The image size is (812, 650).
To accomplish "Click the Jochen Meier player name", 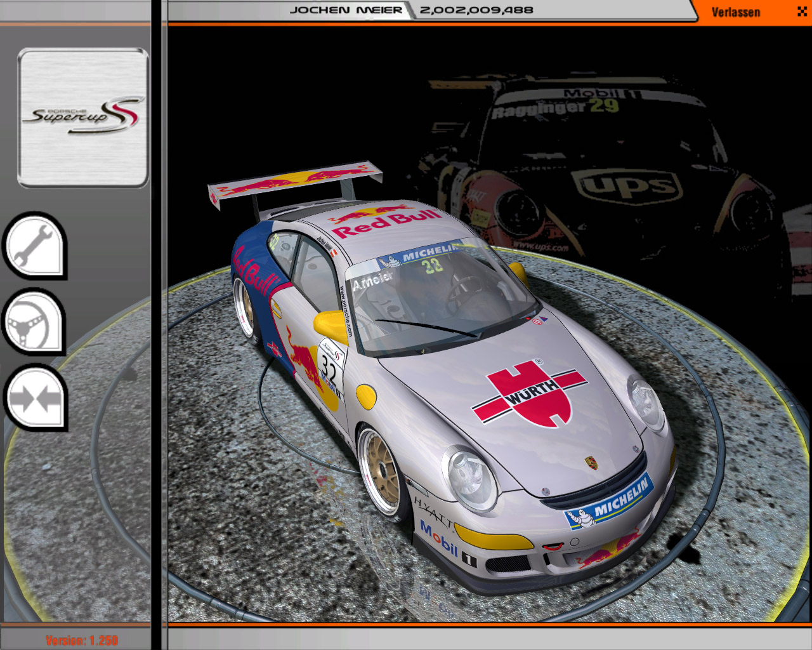I will tap(346, 10).
